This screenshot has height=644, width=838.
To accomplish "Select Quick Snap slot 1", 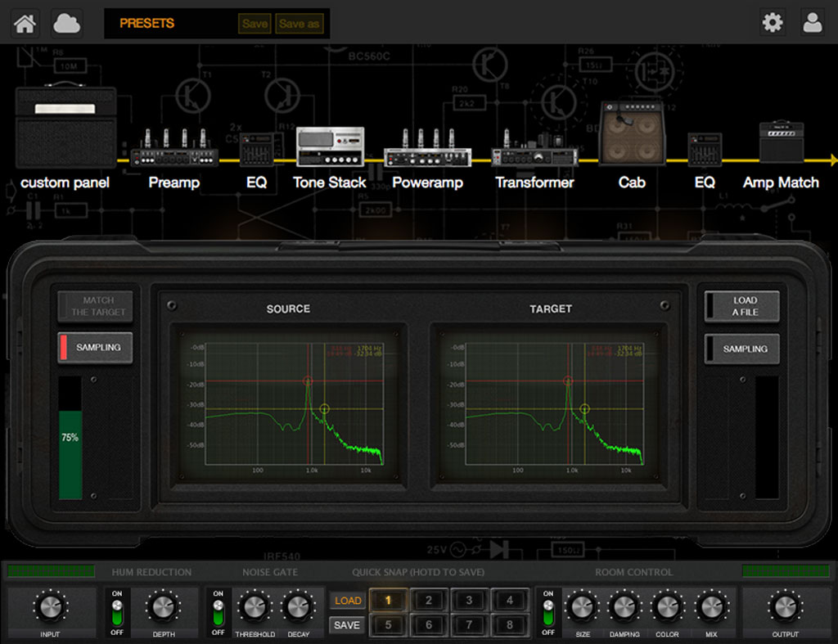I will coord(388,600).
